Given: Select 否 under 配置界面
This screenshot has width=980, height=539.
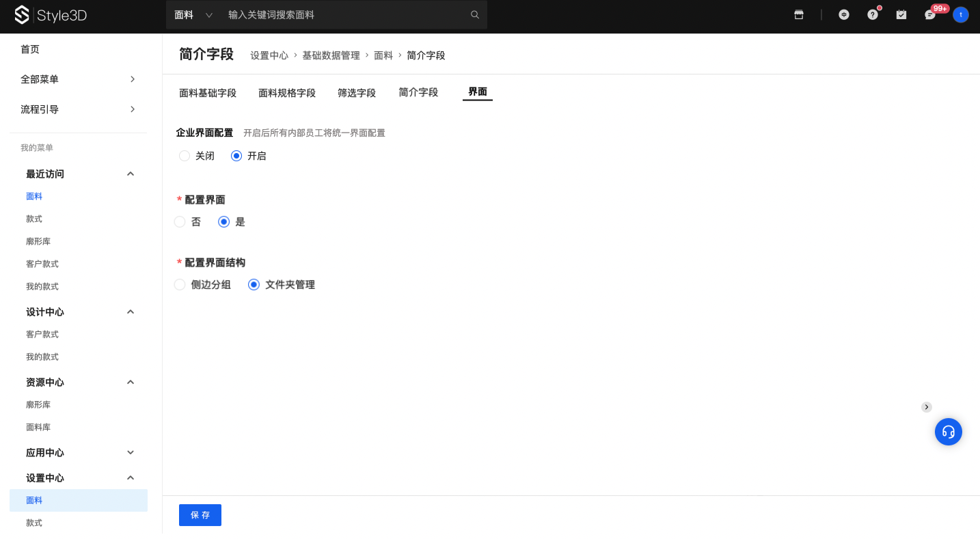Looking at the screenshot, I should pos(180,222).
